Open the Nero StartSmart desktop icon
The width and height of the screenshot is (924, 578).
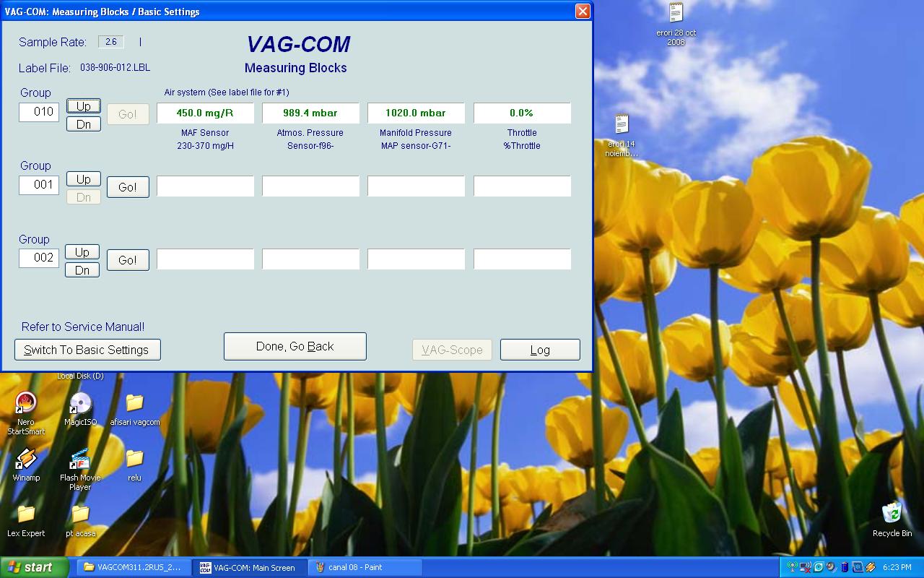coord(26,404)
